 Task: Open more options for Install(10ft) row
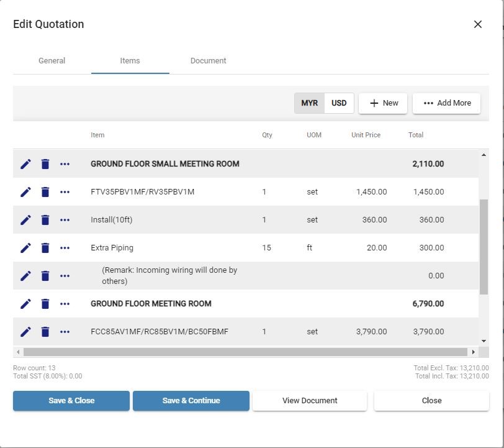[x=65, y=220]
